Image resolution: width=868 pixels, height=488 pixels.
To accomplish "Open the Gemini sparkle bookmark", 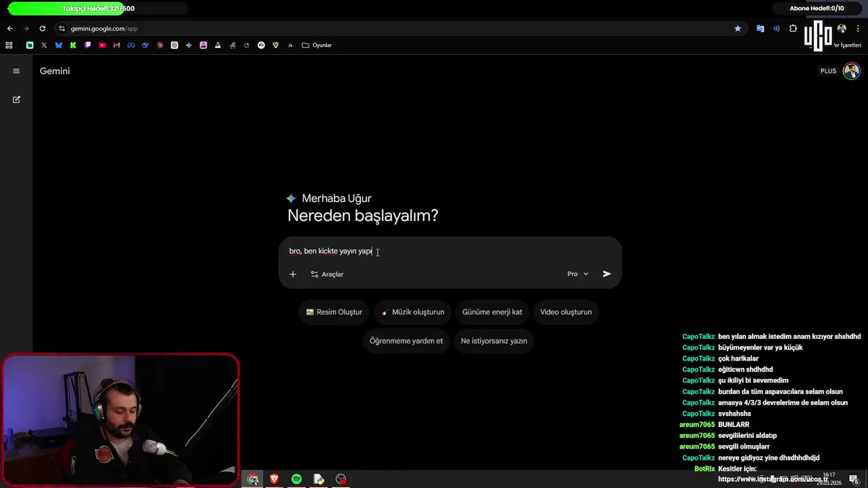I will pos(189,45).
